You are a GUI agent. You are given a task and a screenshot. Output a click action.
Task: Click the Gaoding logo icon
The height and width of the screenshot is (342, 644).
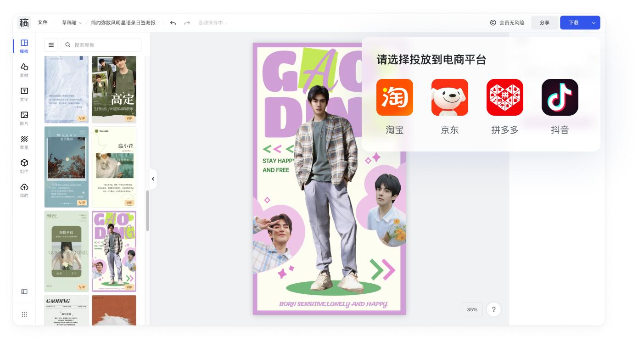24,22
